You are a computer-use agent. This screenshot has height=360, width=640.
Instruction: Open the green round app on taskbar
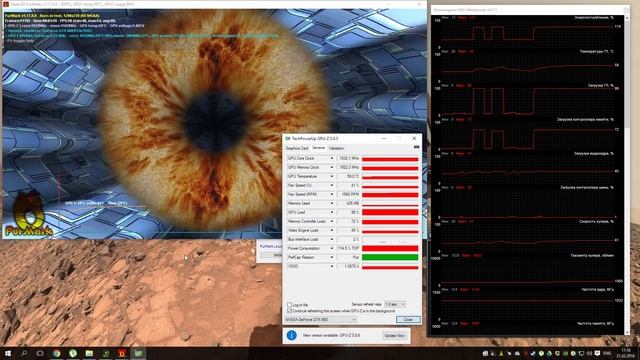(x=73, y=353)
